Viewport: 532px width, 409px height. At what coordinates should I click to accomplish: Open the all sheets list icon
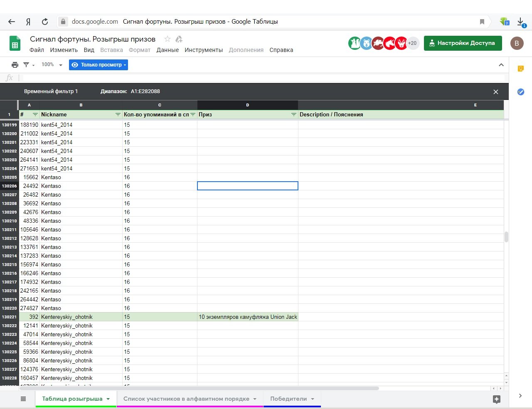[23, 399]
